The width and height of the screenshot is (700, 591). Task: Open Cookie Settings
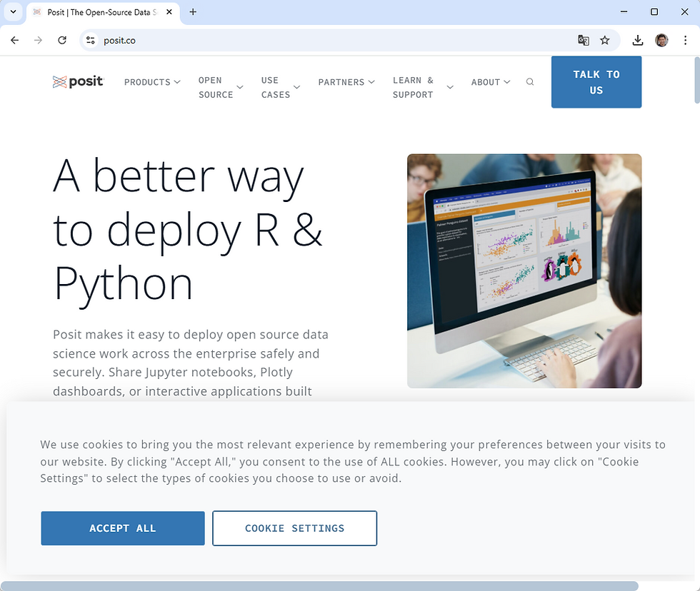(294, 528)
